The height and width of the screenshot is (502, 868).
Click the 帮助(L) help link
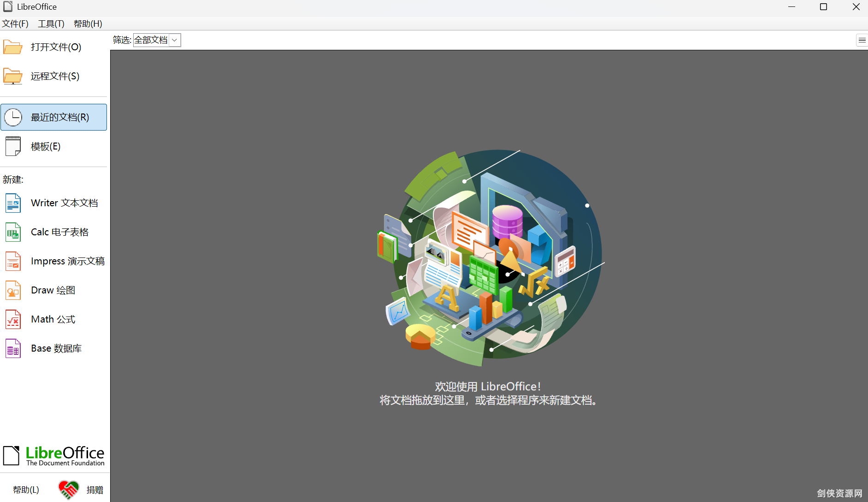pos(25,489)
